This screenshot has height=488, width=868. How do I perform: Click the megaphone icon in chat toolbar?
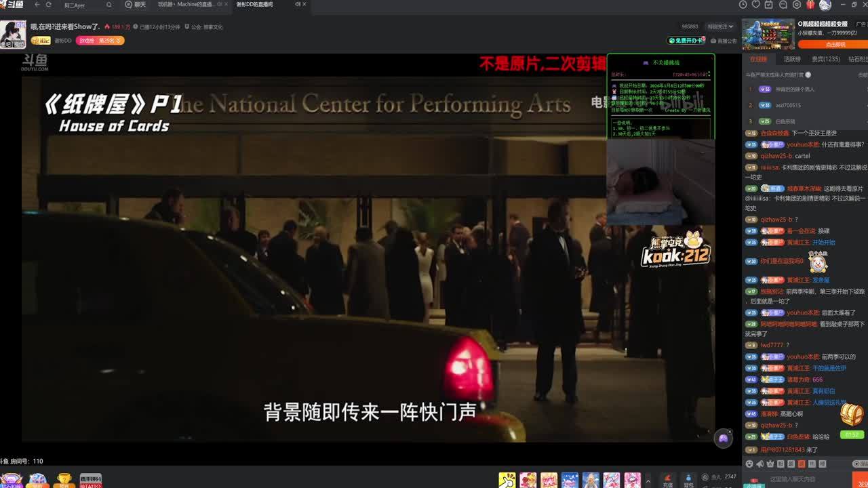pyautogui.click(x=759, y=464)
